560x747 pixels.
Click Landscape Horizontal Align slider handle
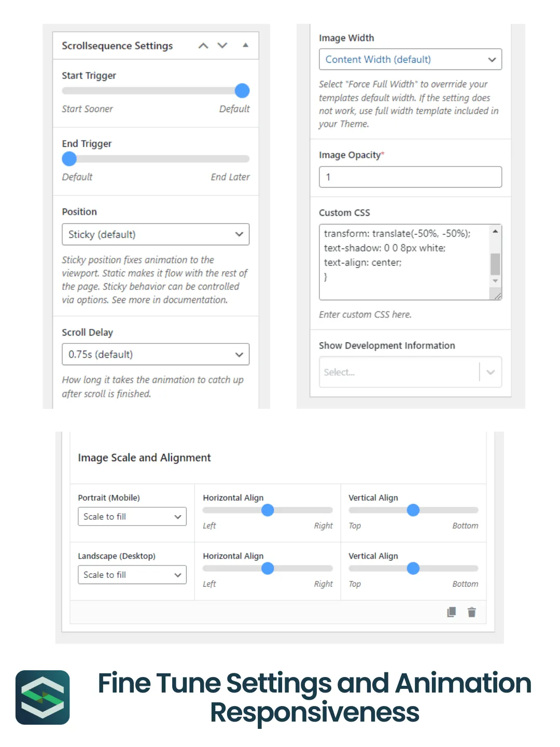click(268, 569)
